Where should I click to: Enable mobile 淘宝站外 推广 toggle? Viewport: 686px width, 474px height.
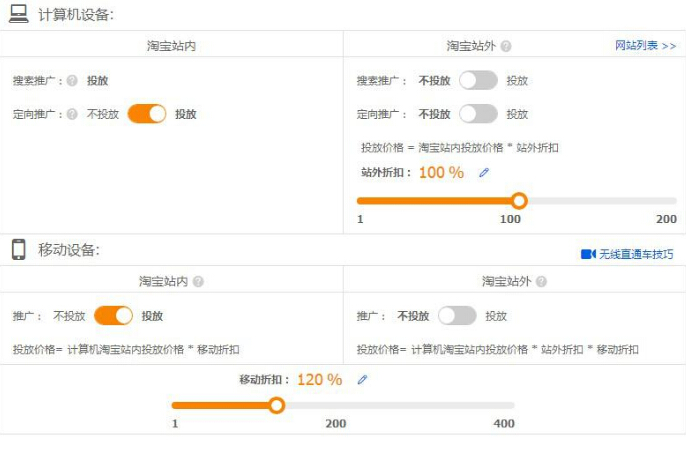[x=457, y=316]
